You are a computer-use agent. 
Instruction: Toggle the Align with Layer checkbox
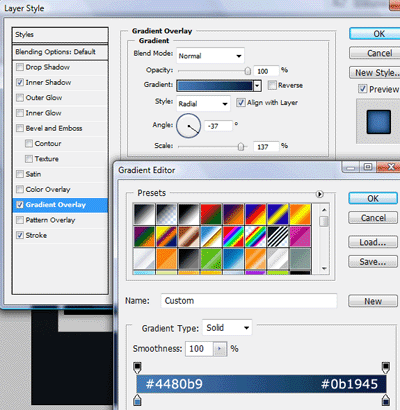point(241,102)
